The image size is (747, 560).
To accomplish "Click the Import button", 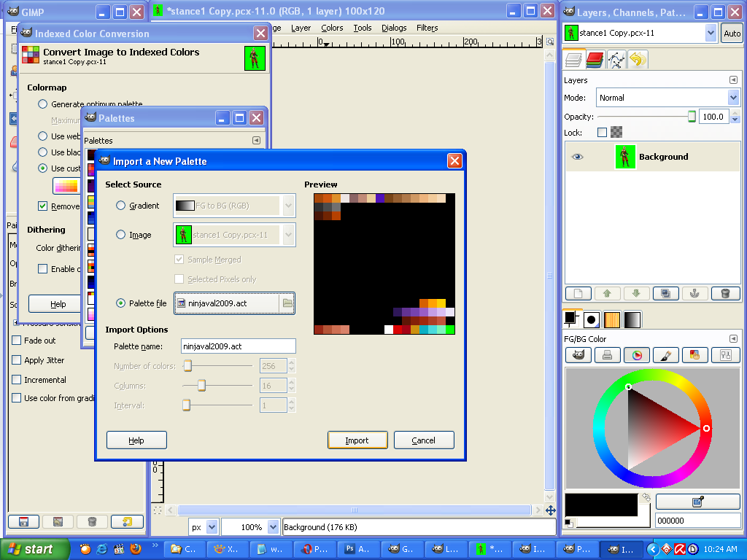I will 357,440.
